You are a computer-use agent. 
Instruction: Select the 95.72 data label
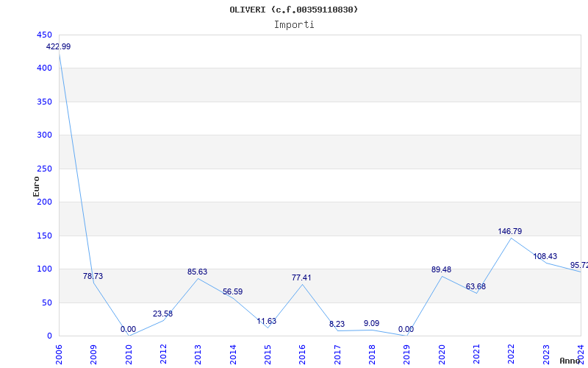click(x=579, y=265)
